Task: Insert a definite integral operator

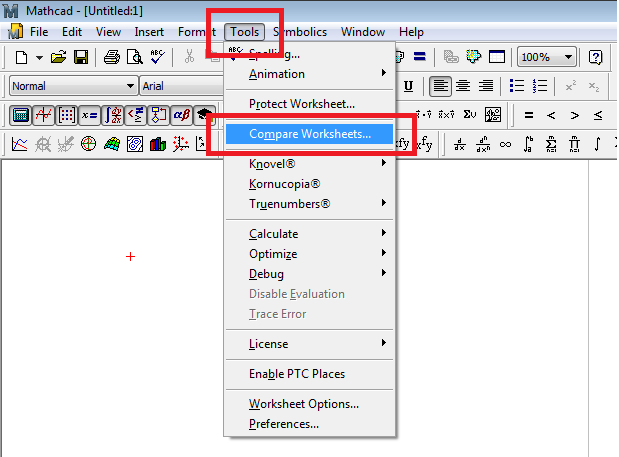Action: point(528,144)
